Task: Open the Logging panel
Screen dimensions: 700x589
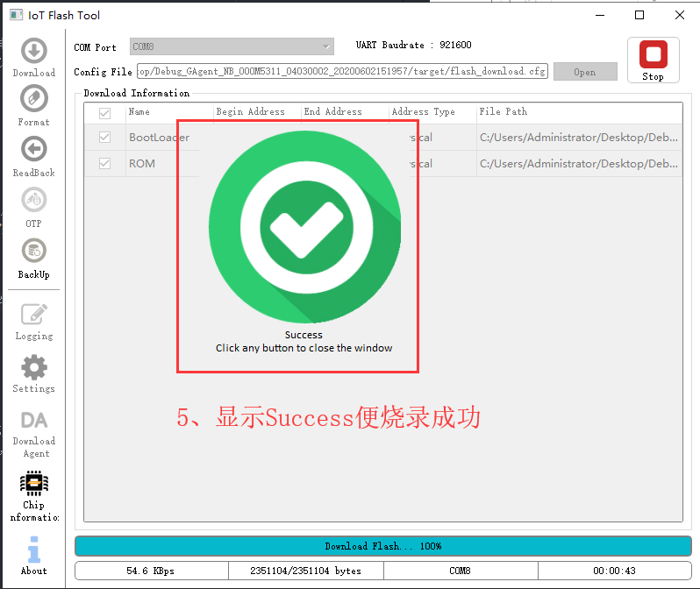Action: (x=33, y=315)
